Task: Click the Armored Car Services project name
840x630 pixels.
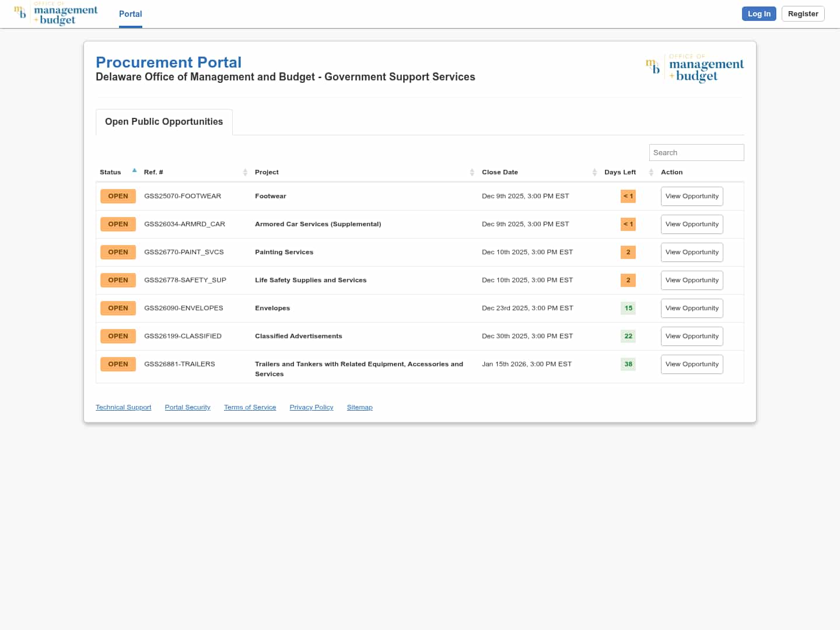Action: pos(318,224)
